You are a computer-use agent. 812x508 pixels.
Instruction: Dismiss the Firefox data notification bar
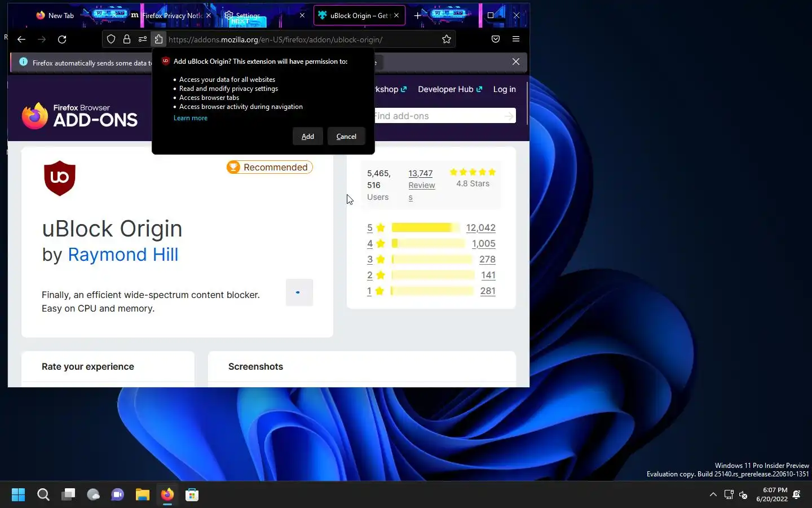coord(516,62)
